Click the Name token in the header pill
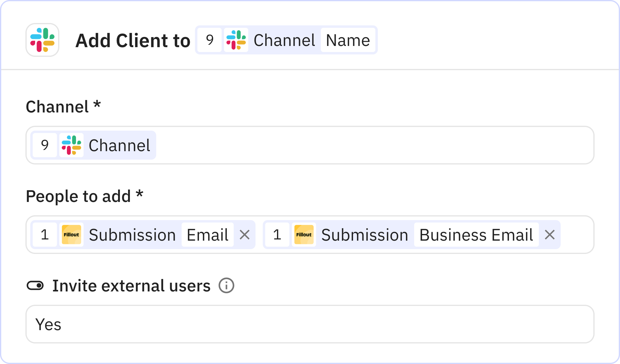The image size is (620, 364). click(x=348, y=40)
